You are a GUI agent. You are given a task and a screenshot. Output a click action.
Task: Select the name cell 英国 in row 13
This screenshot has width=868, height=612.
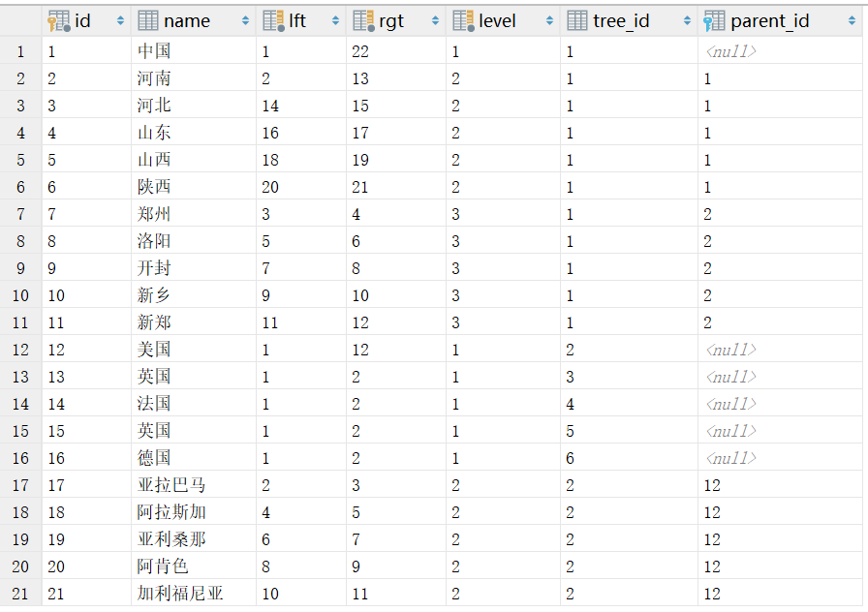[193, 377]
